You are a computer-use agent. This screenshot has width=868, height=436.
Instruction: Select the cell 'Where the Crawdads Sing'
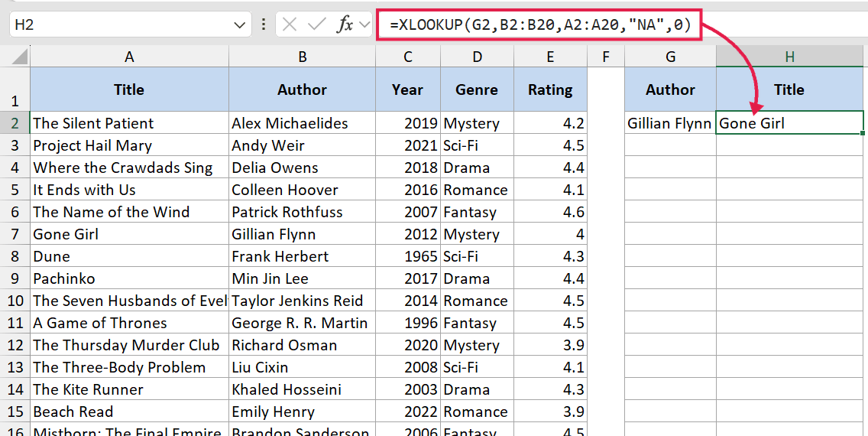130,168
